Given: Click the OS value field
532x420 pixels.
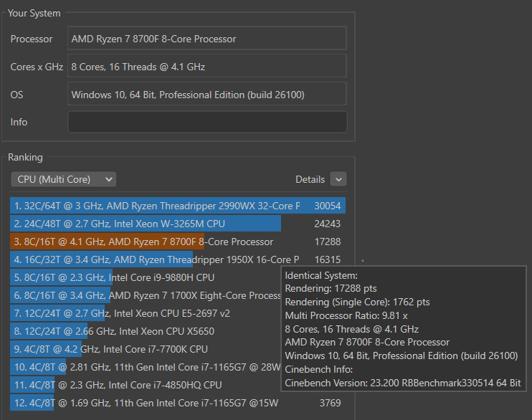Looking at the screenshot, I should (207, 95).
